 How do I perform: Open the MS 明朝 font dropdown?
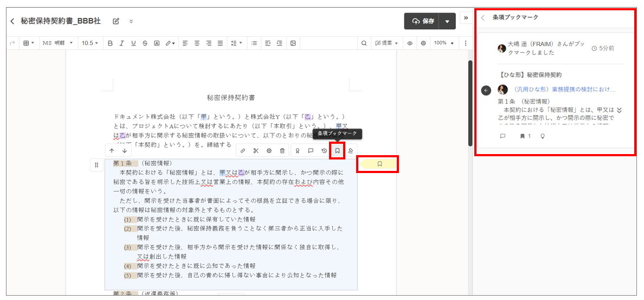(x=57, y=43)
